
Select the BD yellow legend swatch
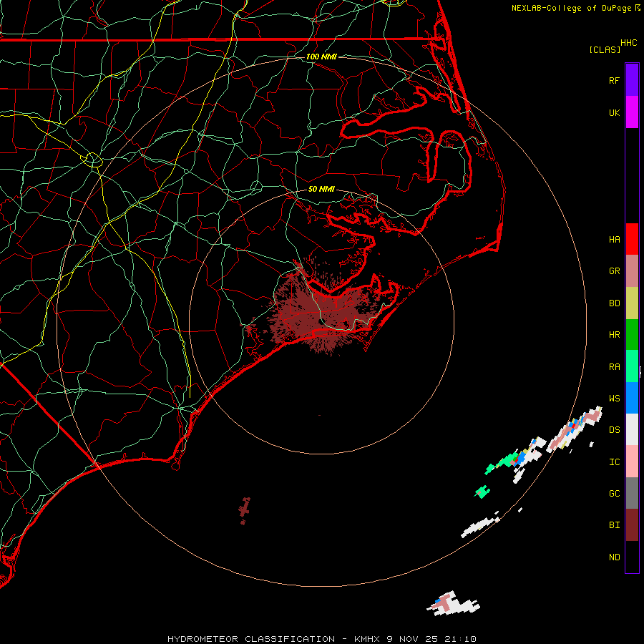tap(632, 303)
